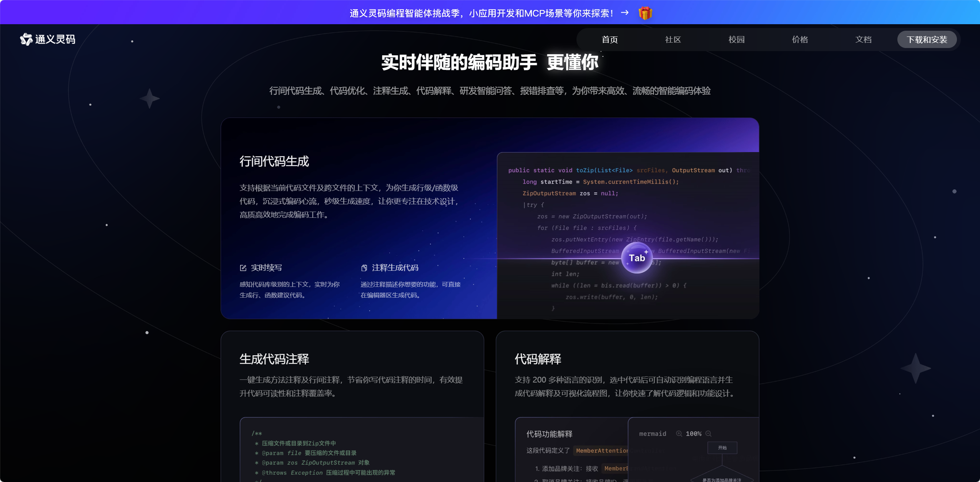
Task: Go to 首页 nav item
Action: click(610, 40)
